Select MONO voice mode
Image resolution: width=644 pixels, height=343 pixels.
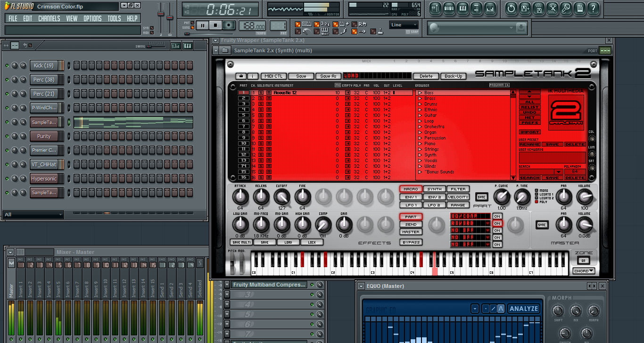tap(537, 190)
